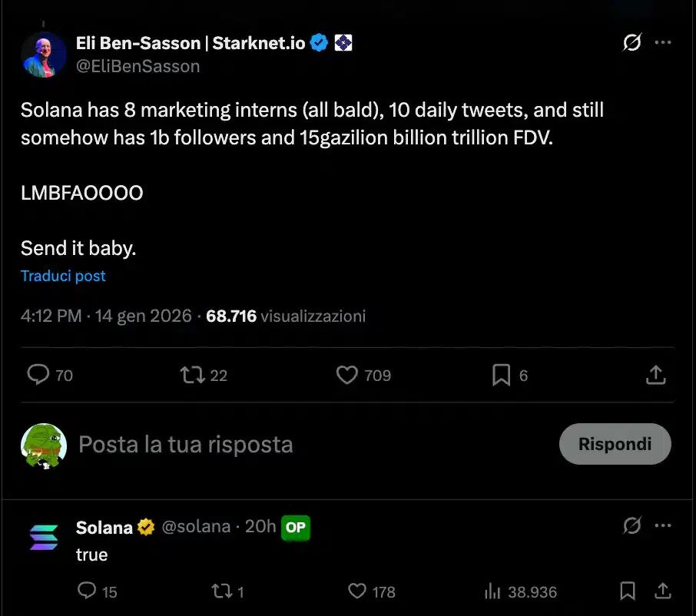Viewport: 696px width, 616px height.
Task: Open Grok analysis icon on Eli's post
Action: (x=631, y=44)
